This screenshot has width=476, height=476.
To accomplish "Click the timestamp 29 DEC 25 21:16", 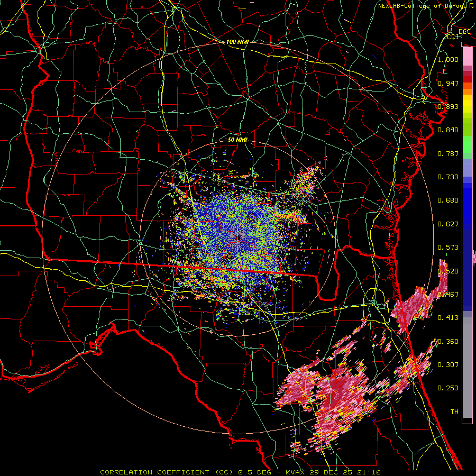I will (x=345, y=472).
